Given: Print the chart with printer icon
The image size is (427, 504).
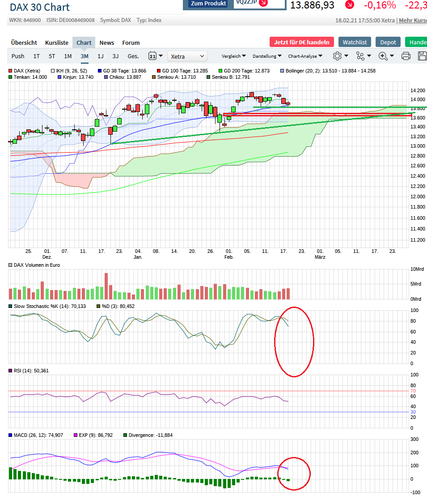Looking at the screenshot, I should click(x=406, y=56).
